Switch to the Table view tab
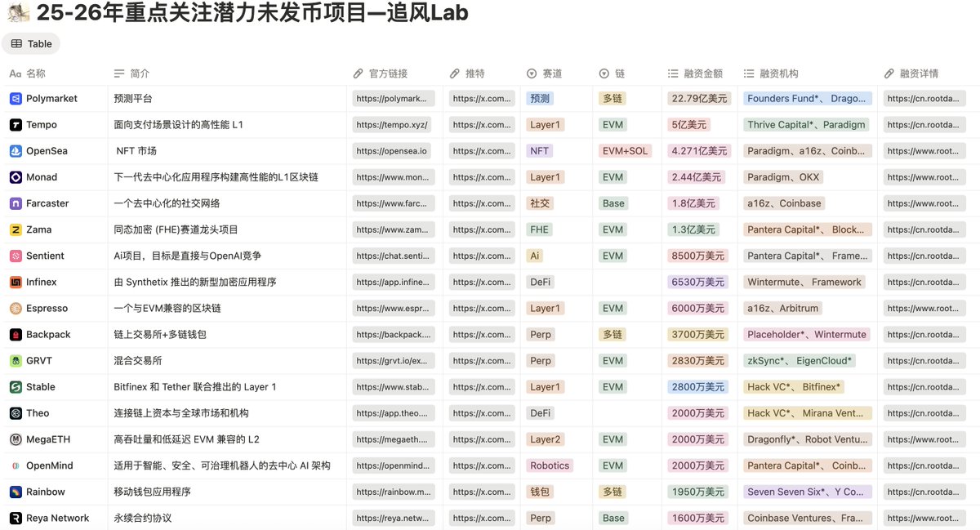The image size is (980, 530). coord(31,44)
